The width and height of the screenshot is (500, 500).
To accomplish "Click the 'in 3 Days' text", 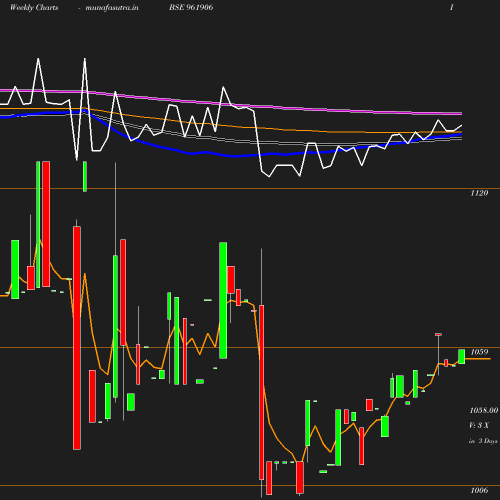I will [483, 441].
